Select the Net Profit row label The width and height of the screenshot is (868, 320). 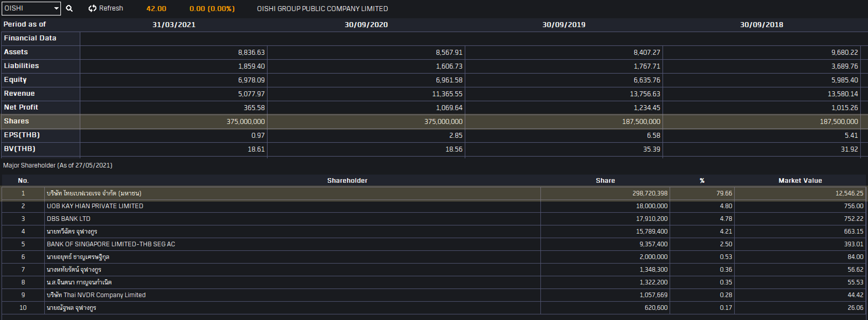click(x=21, y=107)
